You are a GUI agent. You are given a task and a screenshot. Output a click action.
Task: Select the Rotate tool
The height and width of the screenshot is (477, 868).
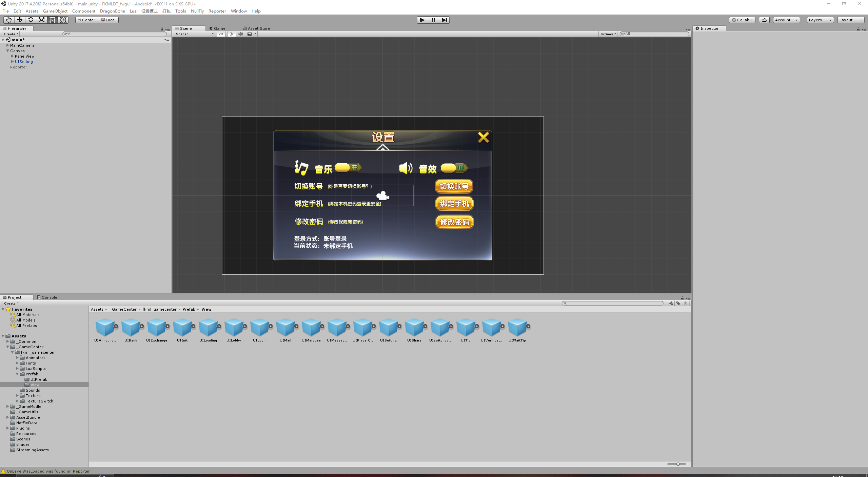[31, 20]
